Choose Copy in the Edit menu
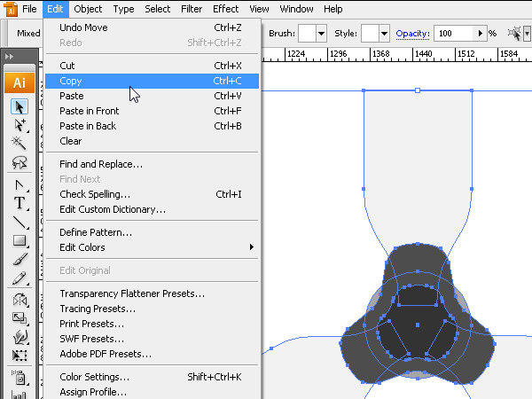The image size is (532, 399). [x=152, y=81]
